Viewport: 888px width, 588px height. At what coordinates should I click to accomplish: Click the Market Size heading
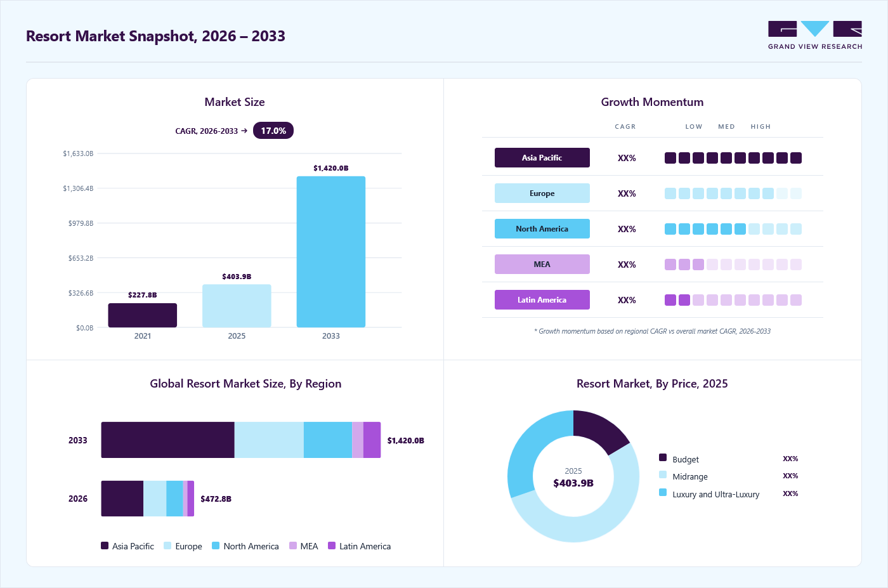point(235,102)
